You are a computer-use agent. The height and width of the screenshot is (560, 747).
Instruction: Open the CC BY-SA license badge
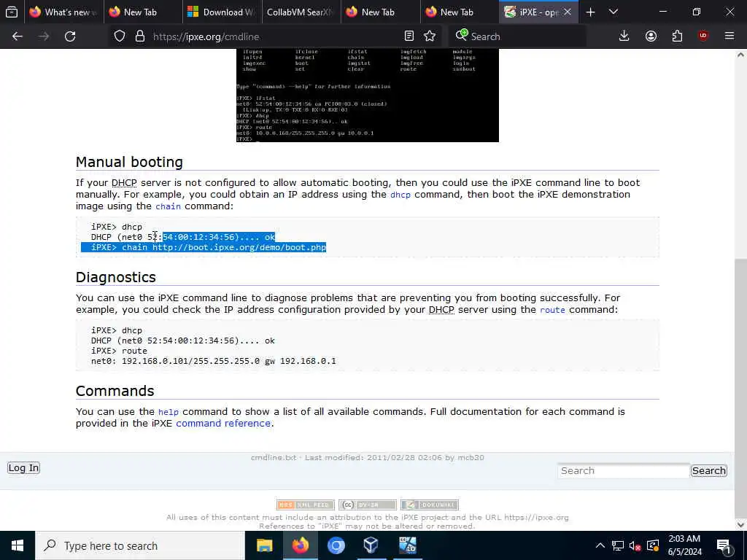point(368,505)
